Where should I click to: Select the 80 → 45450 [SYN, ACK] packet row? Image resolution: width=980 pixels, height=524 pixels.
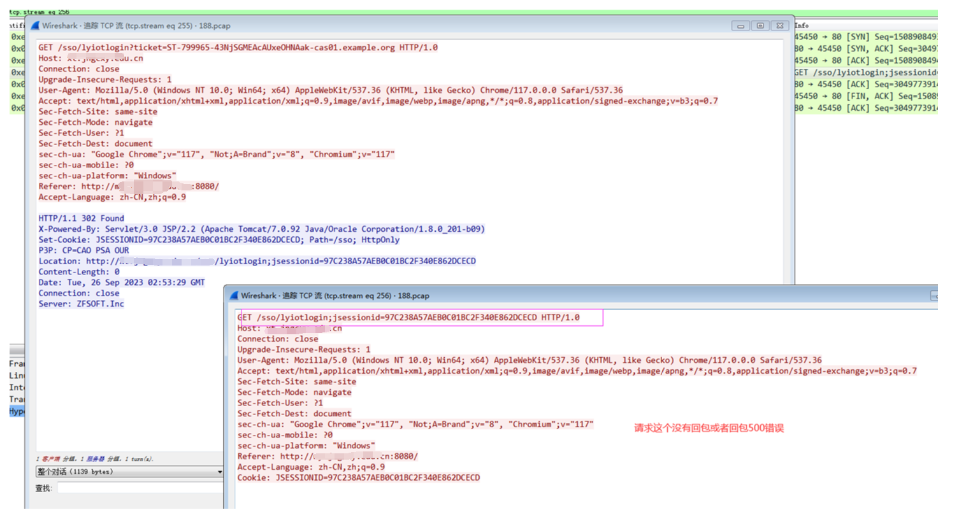coord(865,49)
